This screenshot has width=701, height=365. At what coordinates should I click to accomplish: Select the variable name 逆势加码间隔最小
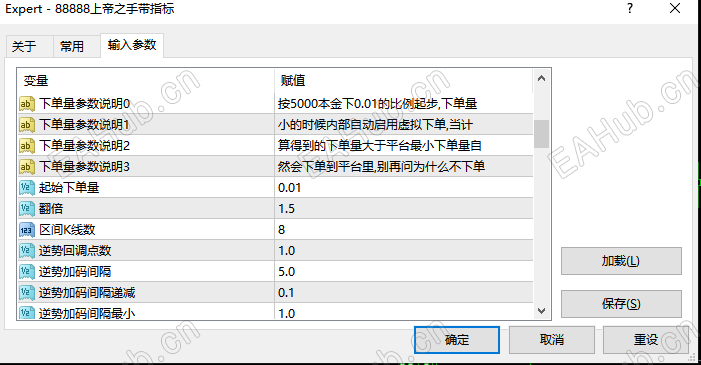87,313
